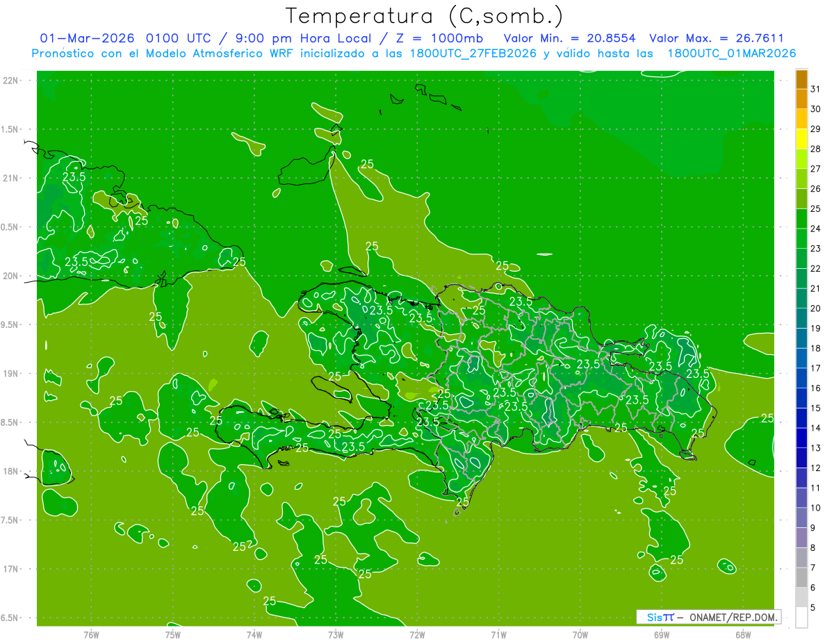Click the '20N' latitude axis label

pyautogui.click(x=11, y=276)
